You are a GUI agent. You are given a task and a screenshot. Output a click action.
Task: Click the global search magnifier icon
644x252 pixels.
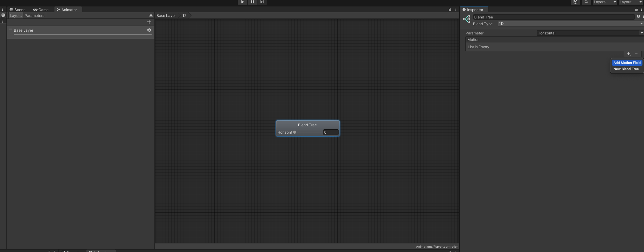586,2
